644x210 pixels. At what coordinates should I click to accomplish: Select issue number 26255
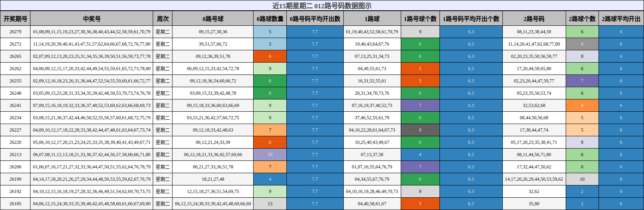point(15,81)
